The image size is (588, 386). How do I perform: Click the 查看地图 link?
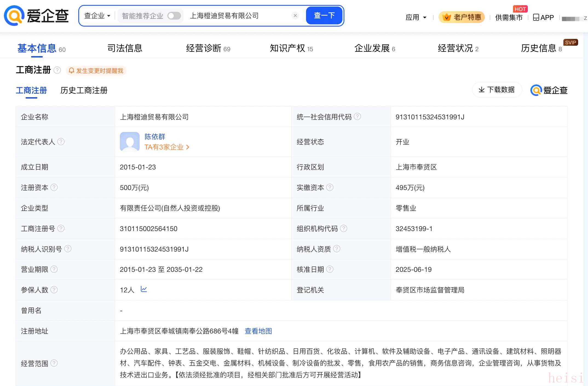(x=258, y=331)
